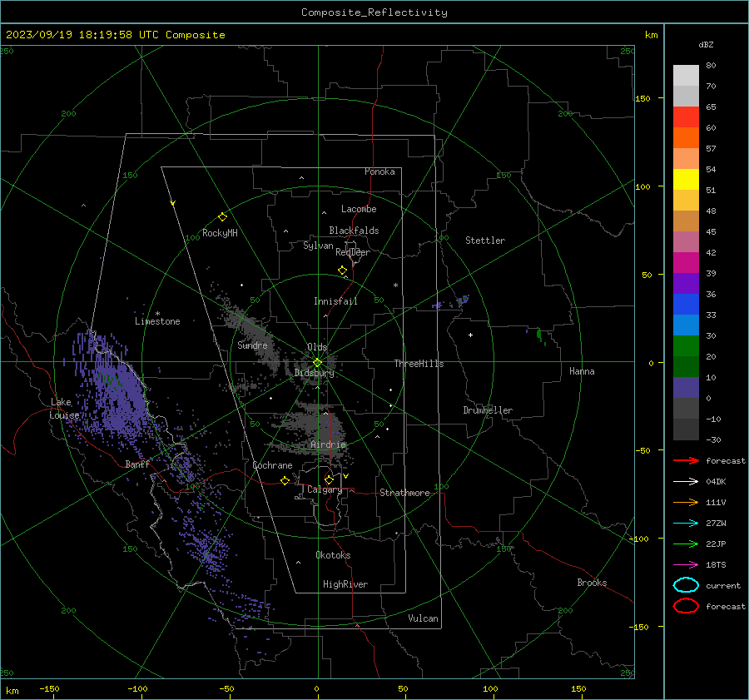Click the Limestone label

tap(157, 321)
